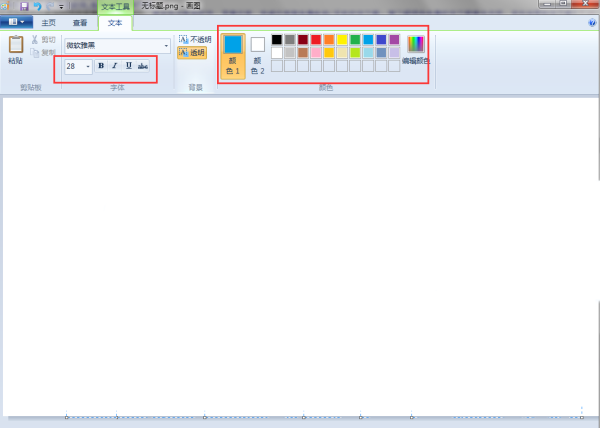Pick the turquoise blue swatch in top row

[368, 39]
